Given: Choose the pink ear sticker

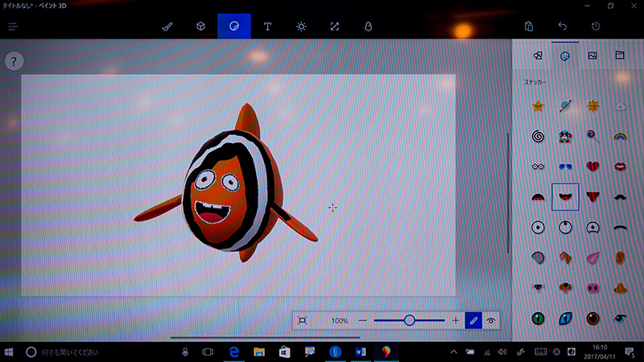Looking at the screenshot, I should click(x=592, y=257).
